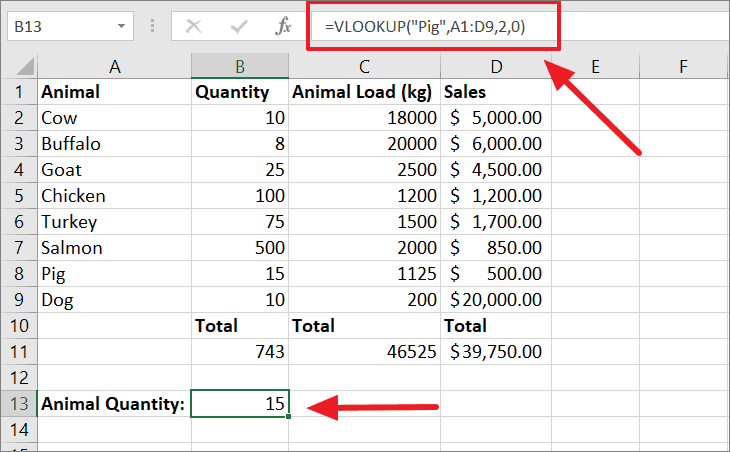The image size is (730, 452).
Task: Select the "Turkey" cell
Action: pyautogui.click(x=115, y=222)
